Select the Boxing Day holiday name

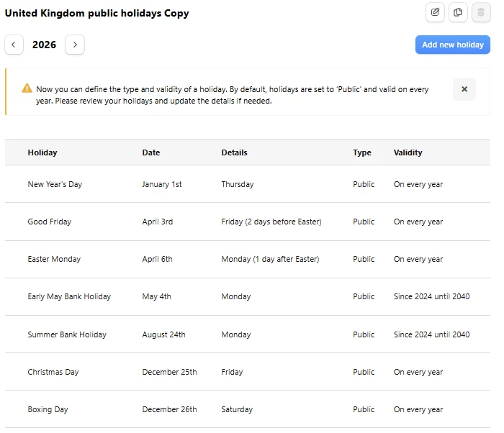point(48,409)
